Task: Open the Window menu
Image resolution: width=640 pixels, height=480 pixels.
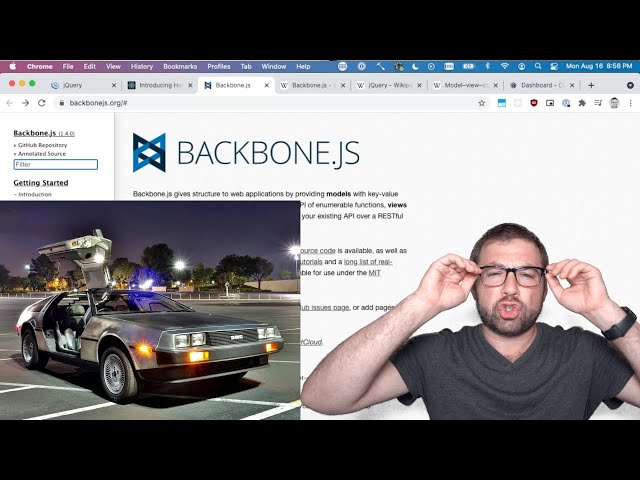Action: pyautogui.click(x=273, y=66)
